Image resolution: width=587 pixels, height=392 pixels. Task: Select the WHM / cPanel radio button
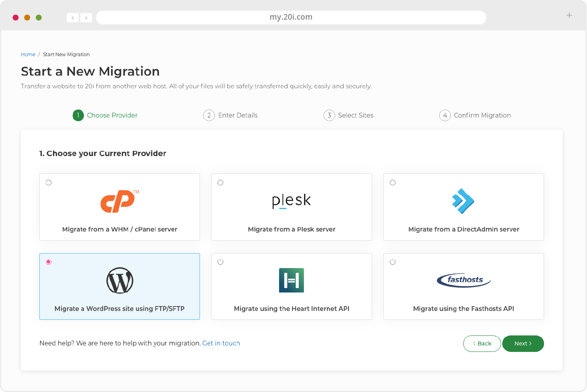pos(49,183)
